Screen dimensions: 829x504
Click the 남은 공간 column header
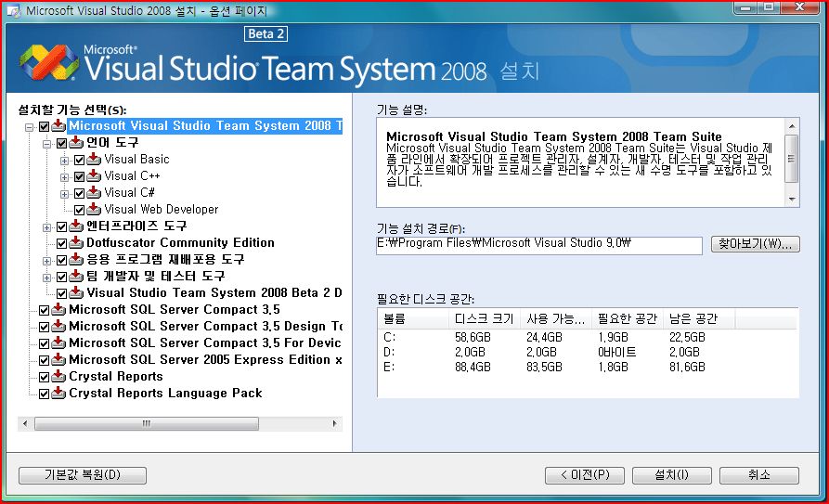(698, 318)
